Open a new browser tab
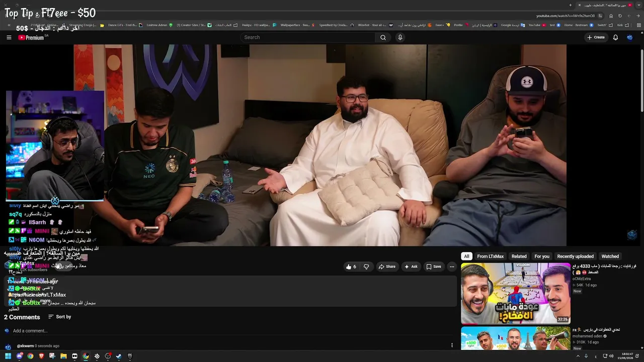 click(571, 5)
